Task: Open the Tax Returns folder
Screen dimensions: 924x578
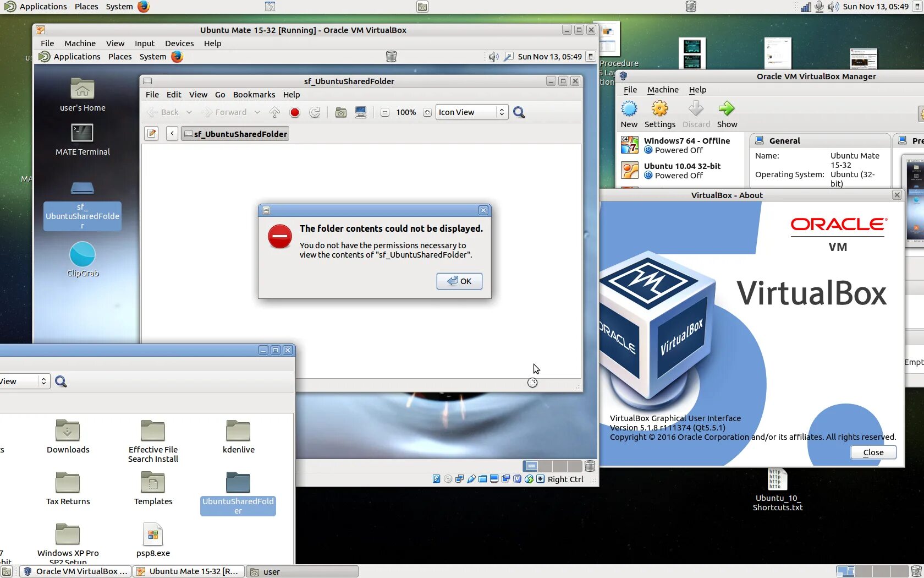Action: [68, 488]
